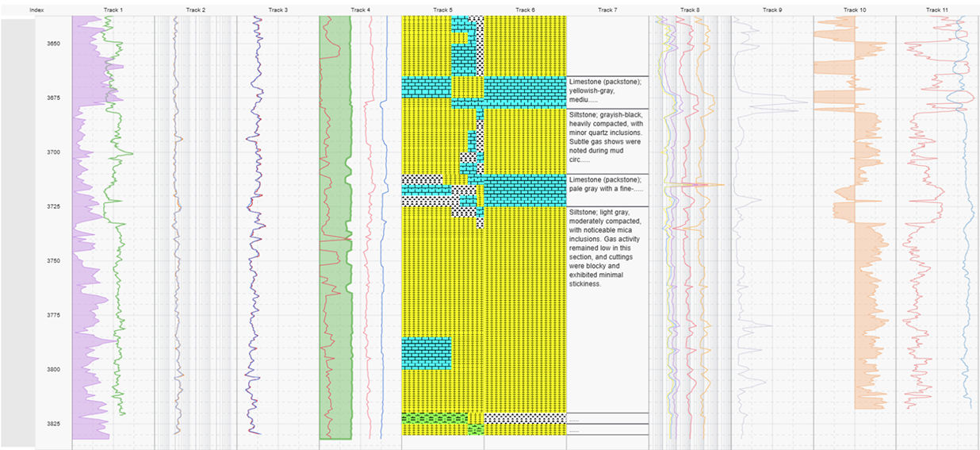Open the light gray Siltstone description
Viewport: 980px width, 450px height.
(x=607, y=310)
